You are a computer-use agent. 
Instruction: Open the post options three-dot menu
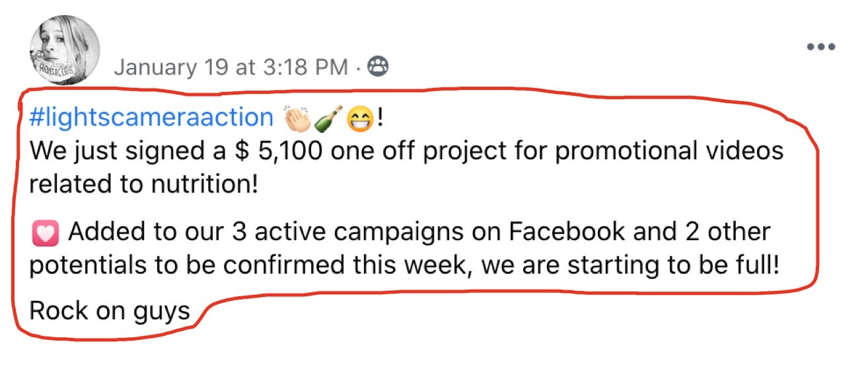tap(821, 47)
